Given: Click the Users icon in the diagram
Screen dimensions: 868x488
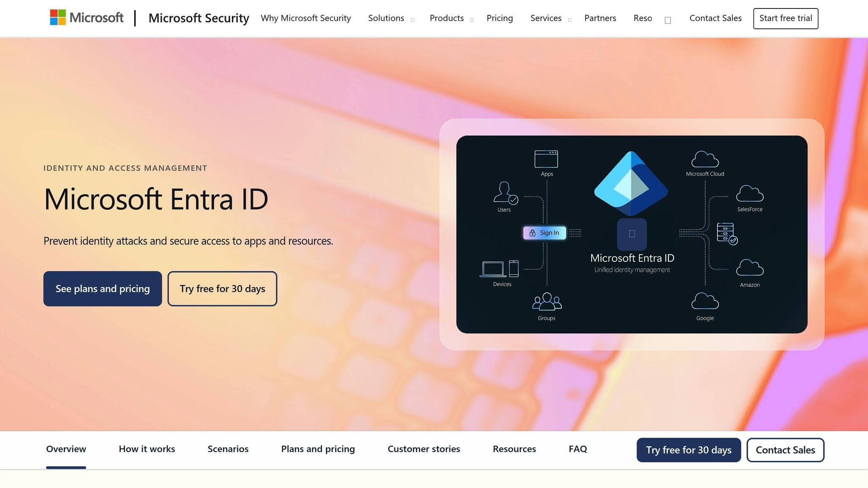Looking at the screenshot, I should (504, 193).
